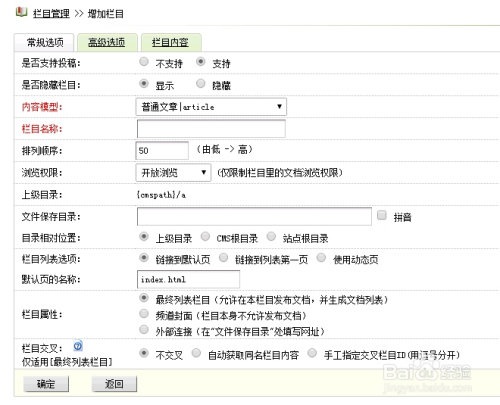Select 外部连接 as 栏目属性

coord(144,329)
